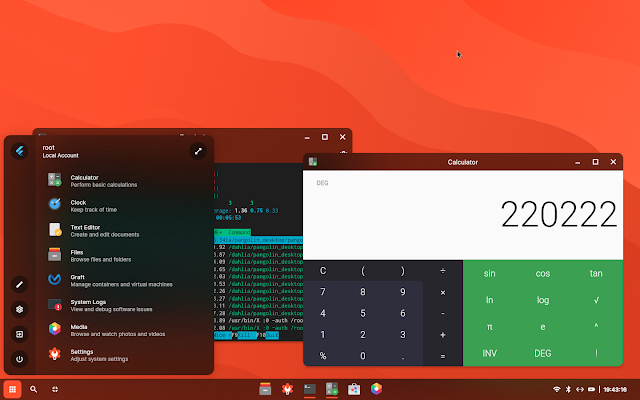Click the power icon in launcher sidebar
640x400 pixels.
pos(19,359)
